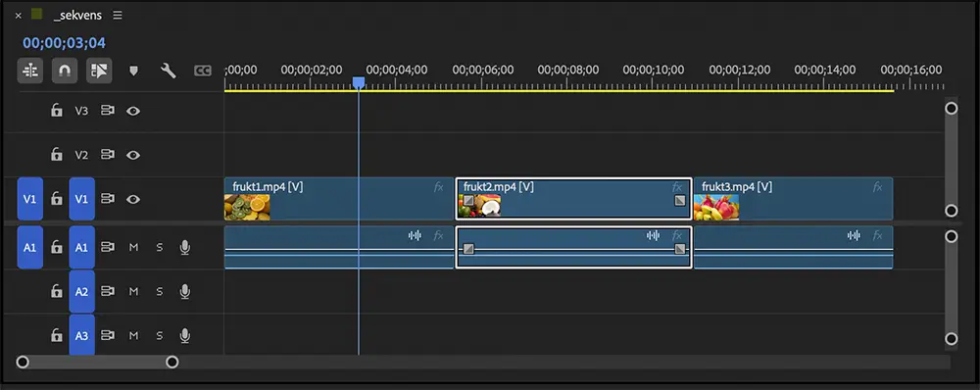Toggle V1 source patching button

point(30,199)
